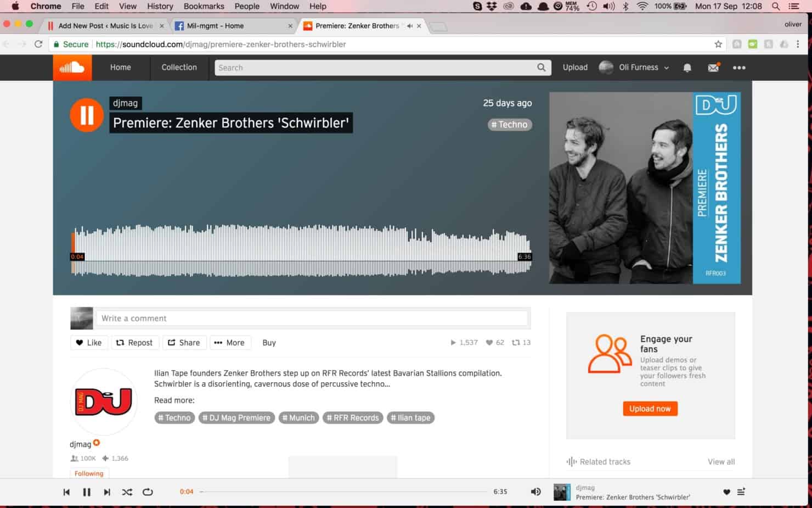
Task: Click the djmag 1,366 tracks count
Action: pyautogui.click(x=115, y=459)
